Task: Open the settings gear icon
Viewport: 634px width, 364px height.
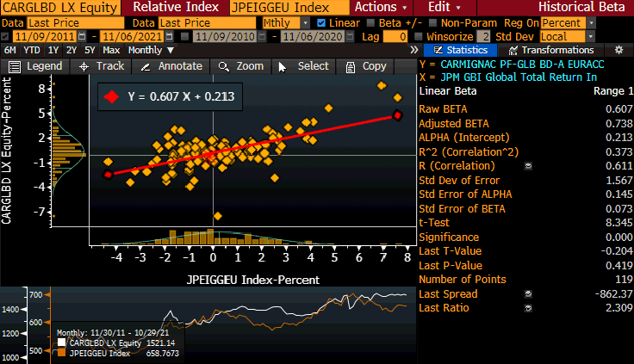Action: tap(618, 50)
